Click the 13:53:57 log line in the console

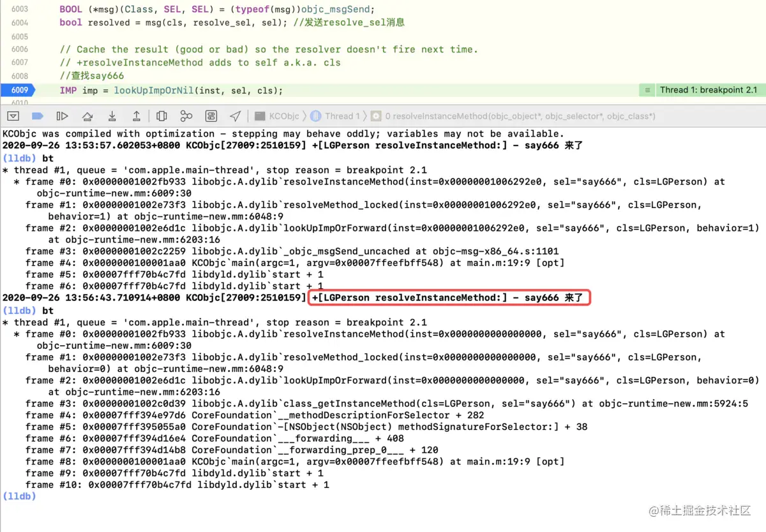click(x=292, y=146)
